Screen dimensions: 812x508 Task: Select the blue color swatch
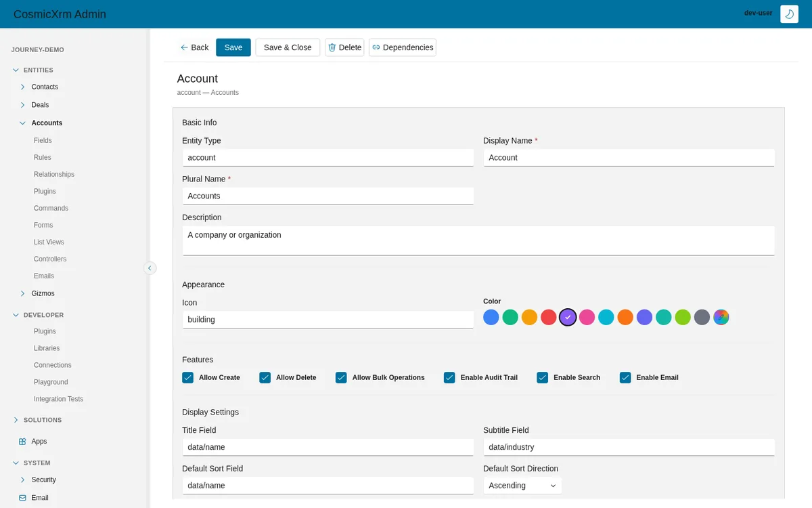click(491, 317)
